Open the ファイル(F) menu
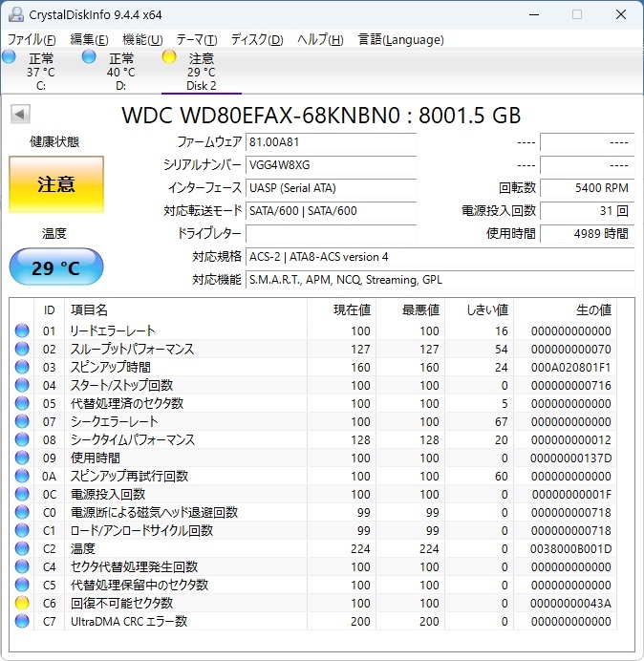This screenshot has height=661, width=644. coord(32,39)
